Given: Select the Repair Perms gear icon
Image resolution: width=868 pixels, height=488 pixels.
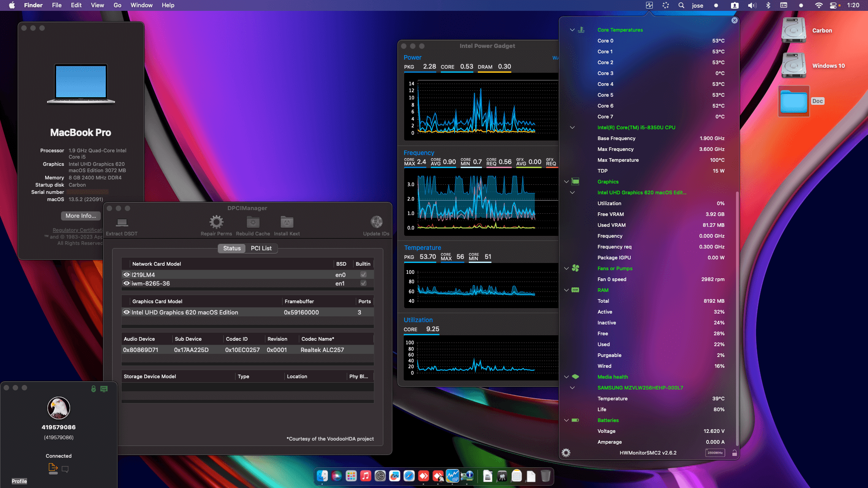Looking at the screenshot, I should pyautogui.click(x=216, y=222).
